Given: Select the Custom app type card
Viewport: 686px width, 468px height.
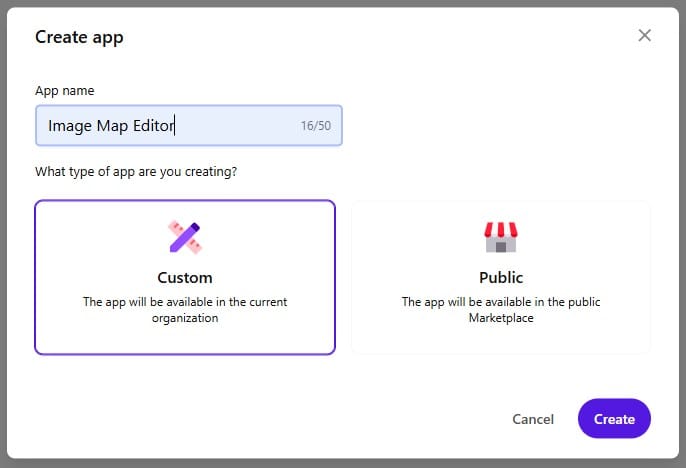Looking at the screenshot, I should (x=185, y=277).
